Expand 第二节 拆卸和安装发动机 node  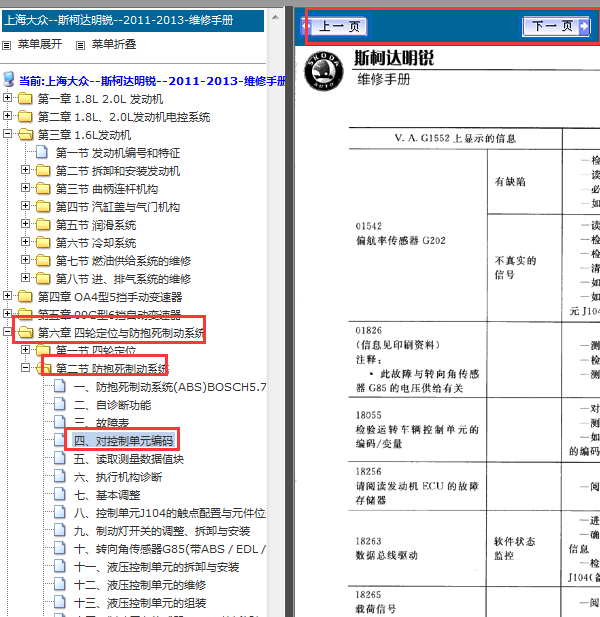pyautogui.click(x=26, y=170)
